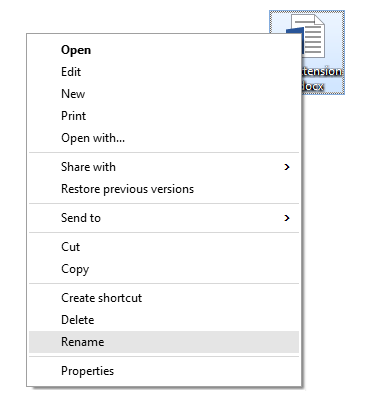
Task: Click New in the context menu
Action: [164, 94]
